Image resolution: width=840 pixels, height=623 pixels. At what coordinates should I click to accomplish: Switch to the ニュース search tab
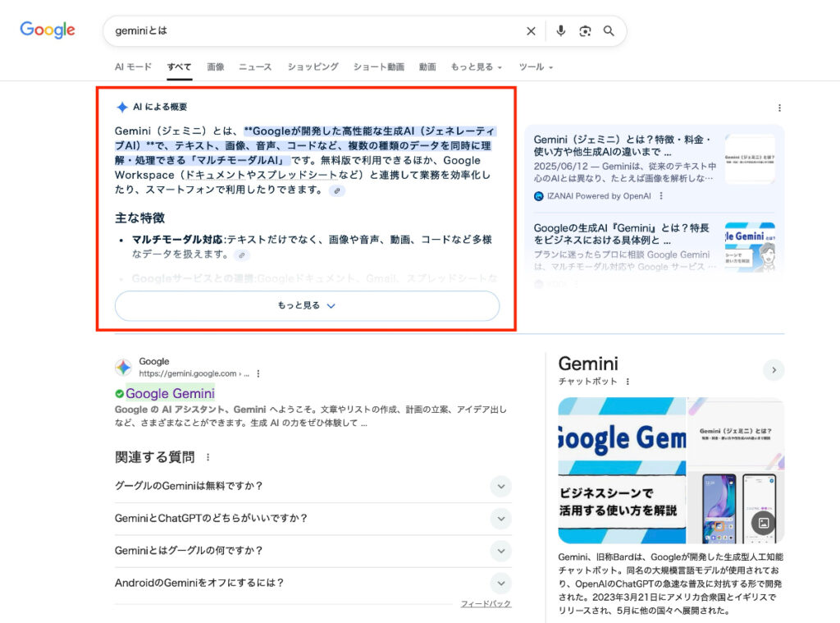254,66
